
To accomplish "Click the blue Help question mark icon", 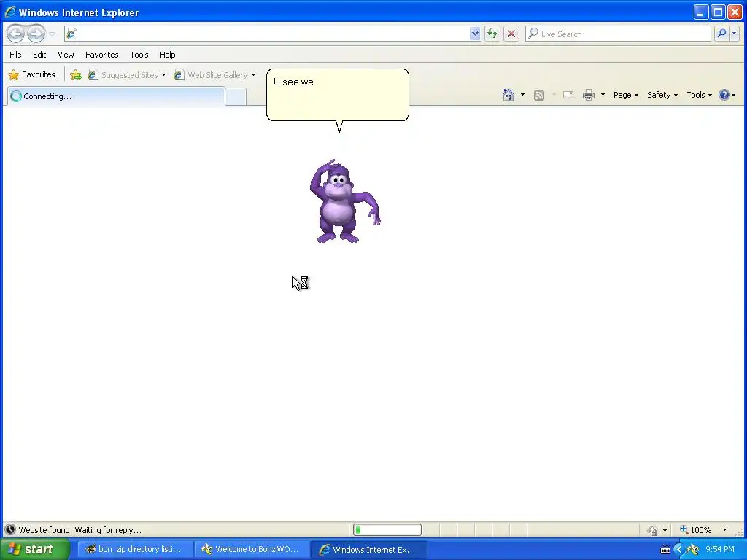I will (x=724, y=95).
